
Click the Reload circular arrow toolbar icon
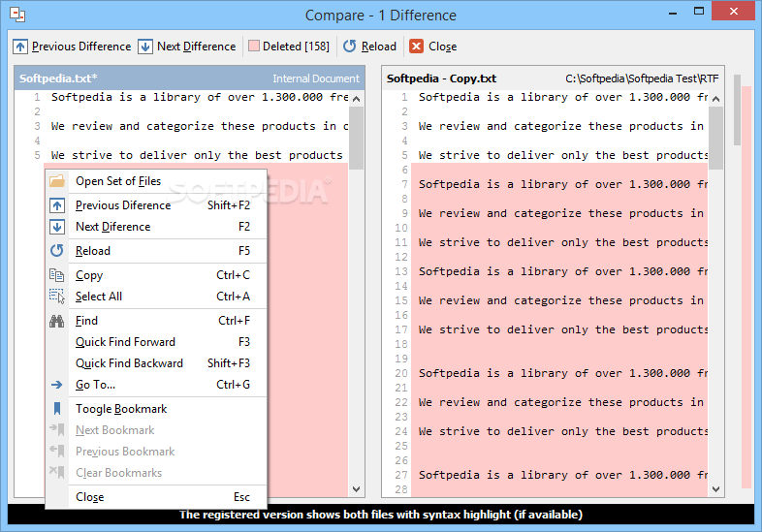[349, 47]
